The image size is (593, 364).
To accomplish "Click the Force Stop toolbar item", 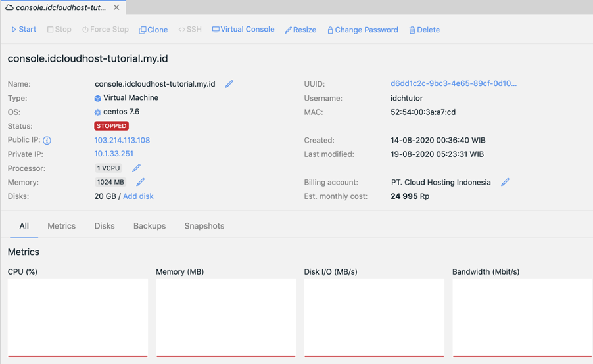I will coord(105,29).
